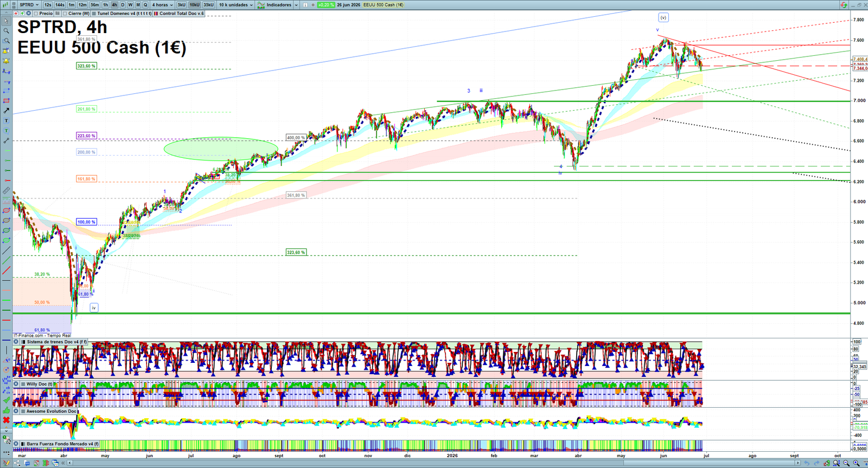
Task: Open the SPTRD symbol dropdown
Action: tap(30, 5)
